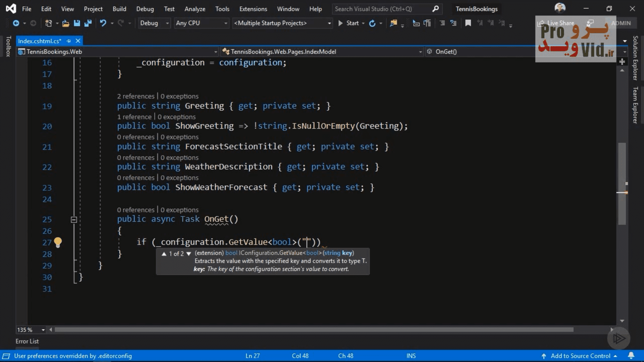The image size is (644, 362).
Task: Pin the Index.cshtml.cs tab
Action: click(69, 41)
